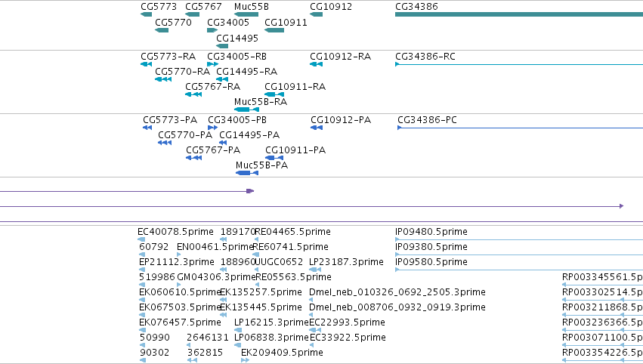Select transcript CG10911-RA
The width and height of the screenshot is (643, 364).
coord(295,87)
